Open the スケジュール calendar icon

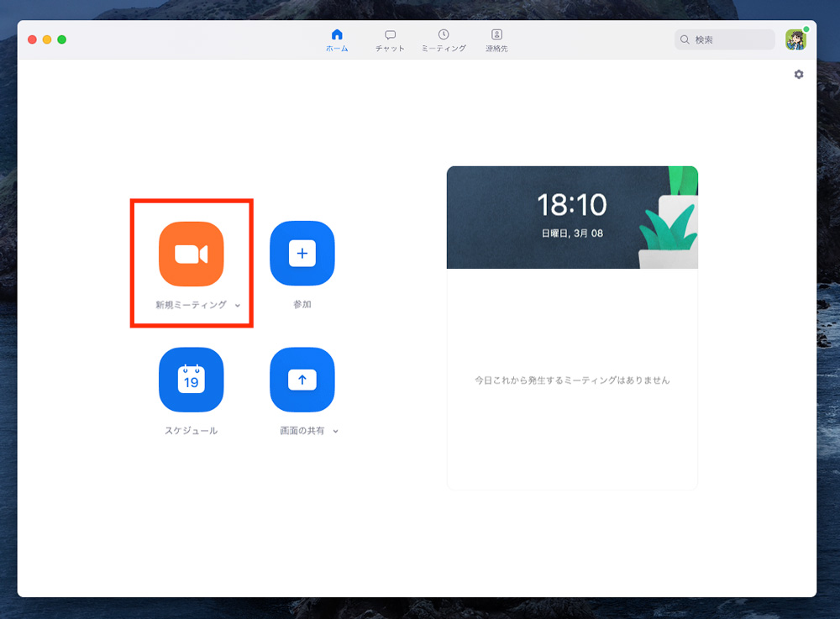point(192,380)
